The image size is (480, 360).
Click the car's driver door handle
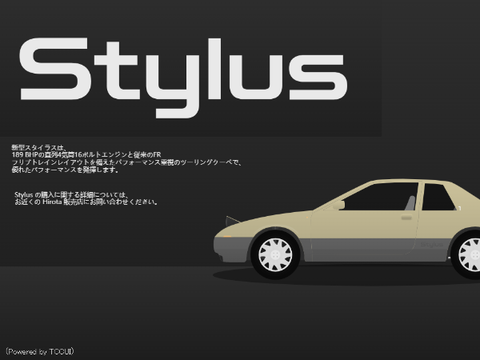coord(406,218)
